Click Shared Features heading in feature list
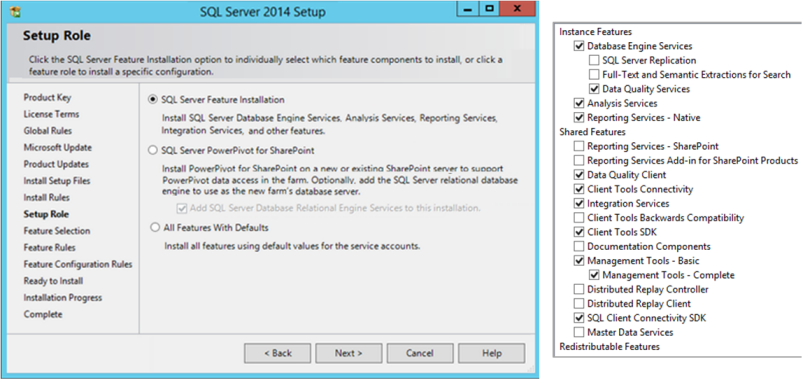Image resolution: width=803 pixels, height=380 pixels. 593,132
